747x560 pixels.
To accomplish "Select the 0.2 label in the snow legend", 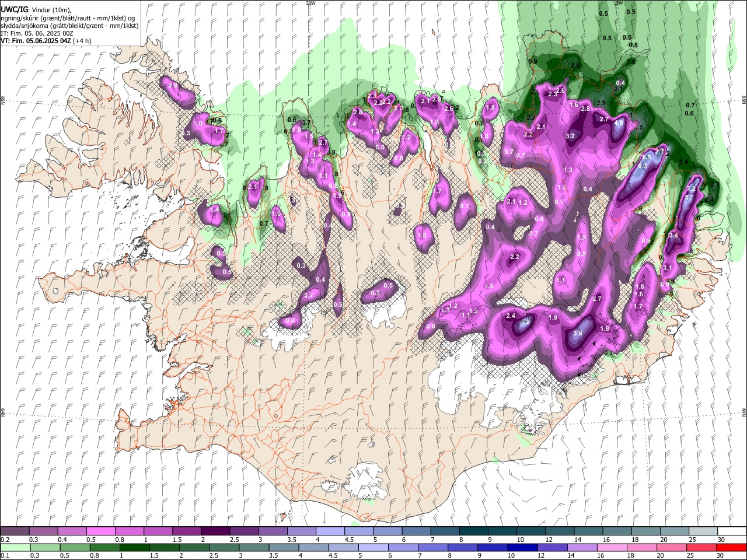I will 5,540.
